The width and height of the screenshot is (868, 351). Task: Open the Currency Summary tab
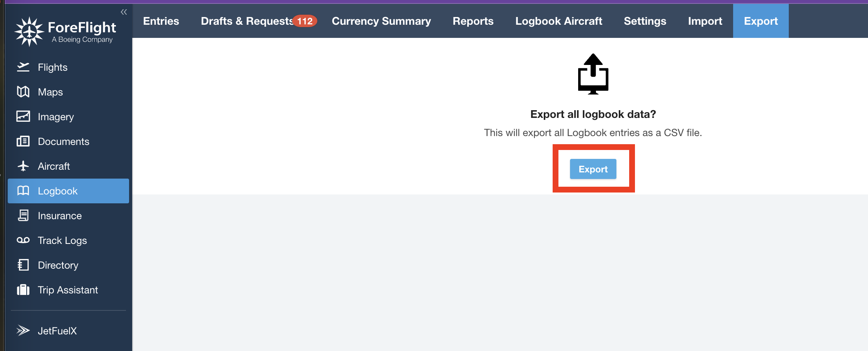pyautogui.click(x=381, y=21)
